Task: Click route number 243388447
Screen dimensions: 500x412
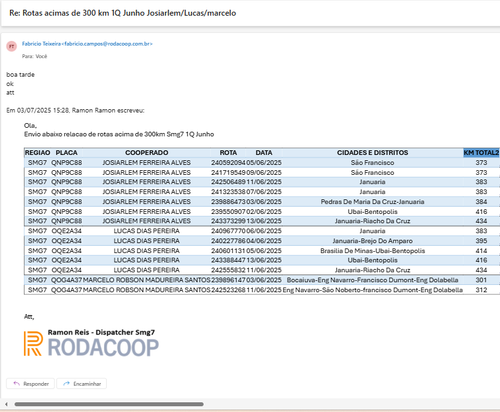Action: (x=228, y=260)
